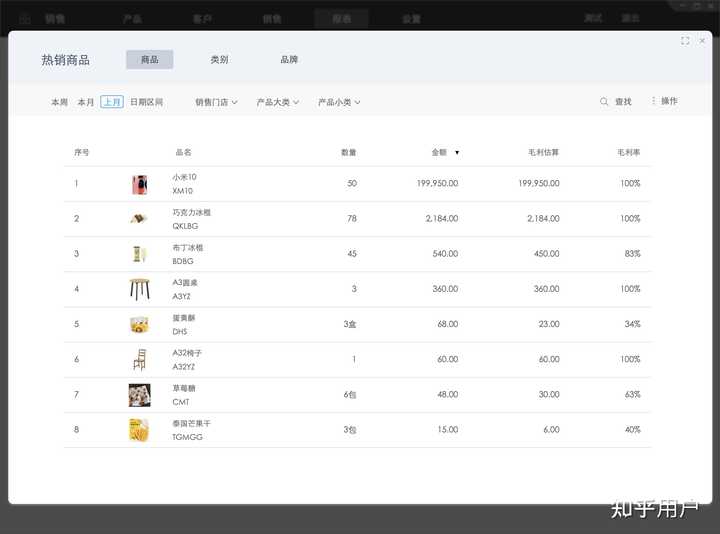Screen dimensions: 720x534
Task: Click the 泰国芒果干 product thumbnail
Action: [139, 430]
